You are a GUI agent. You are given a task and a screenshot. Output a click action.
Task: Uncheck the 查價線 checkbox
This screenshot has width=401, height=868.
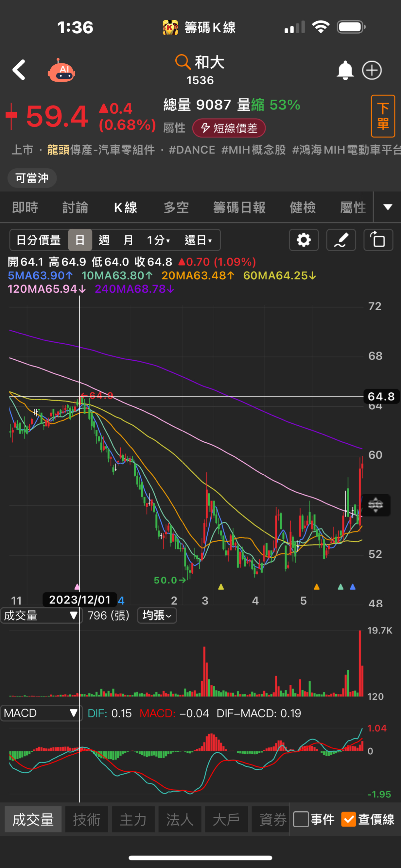(x=348, y=819)
